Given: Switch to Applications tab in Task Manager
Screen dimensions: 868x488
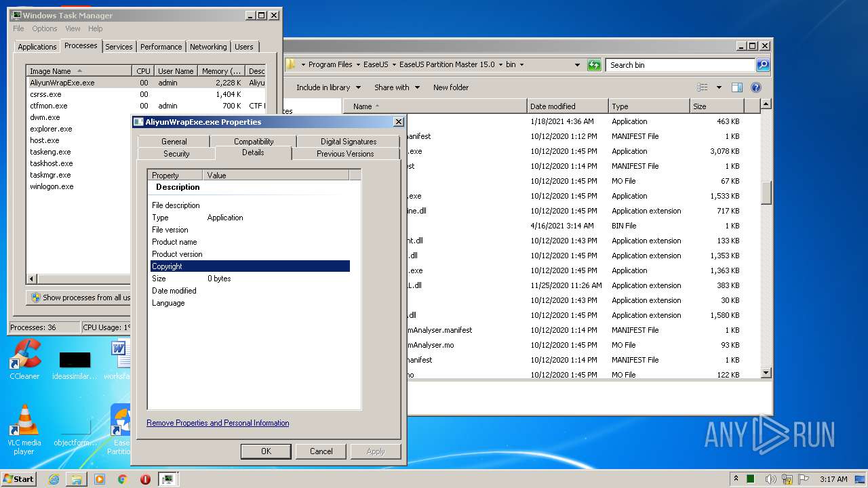Looking at the screenshot, I should tap(37, 47).
